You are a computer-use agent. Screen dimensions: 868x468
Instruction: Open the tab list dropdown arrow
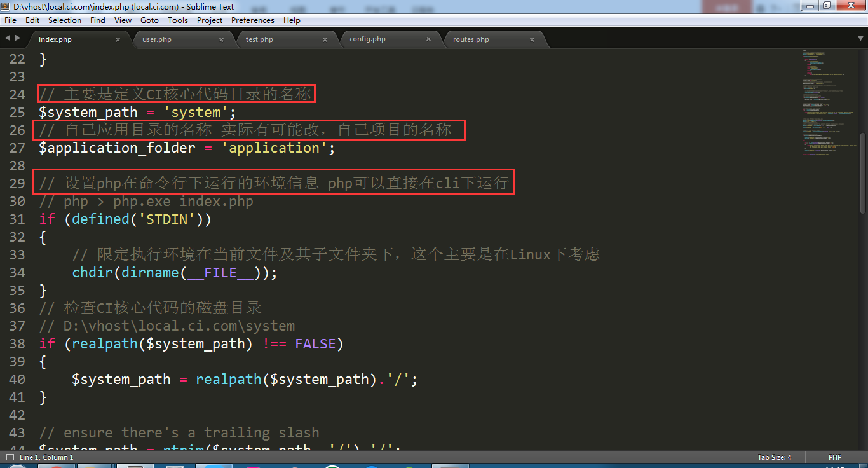(x=859, y=38)
